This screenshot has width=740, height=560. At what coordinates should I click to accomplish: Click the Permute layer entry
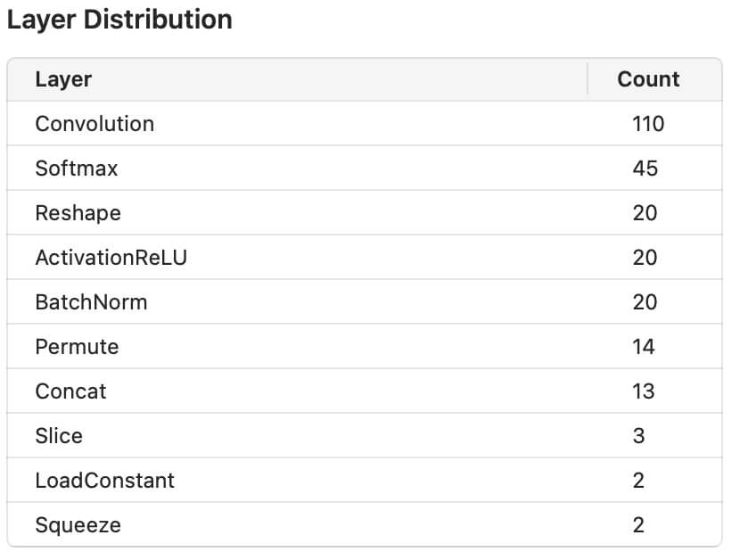point(365,347)
